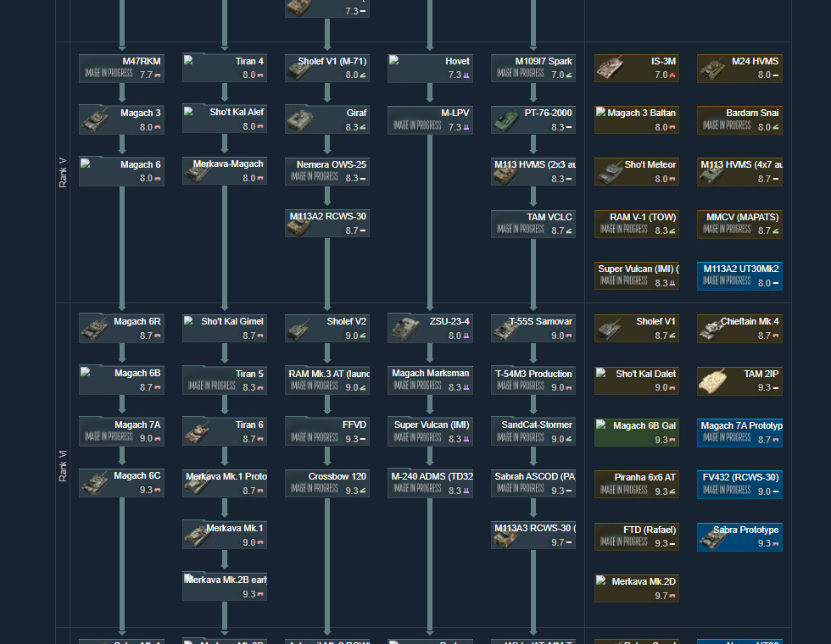831x644 pixels.
Task: Select the Merkava Mk.2D premium card
Action: point(637,588)
